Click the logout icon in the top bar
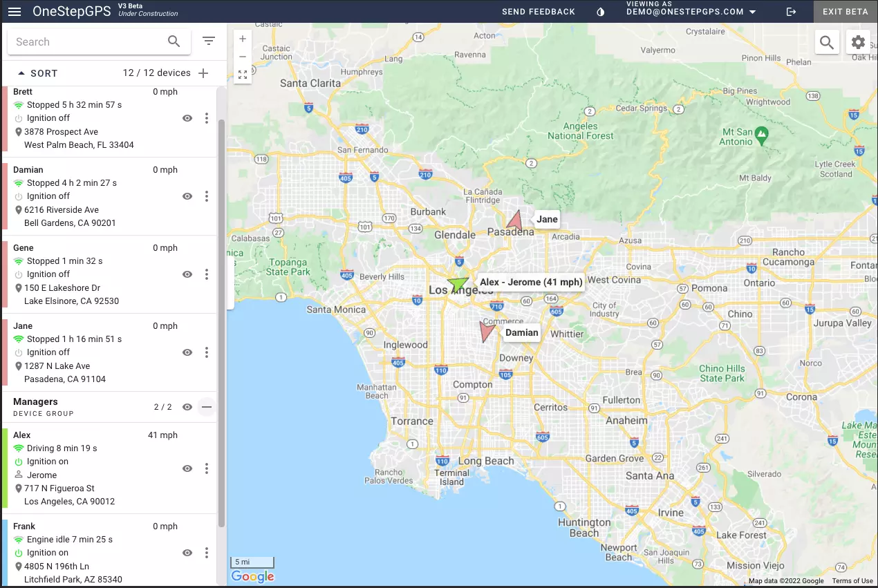 pyautogui.click(x=791, y=12)
